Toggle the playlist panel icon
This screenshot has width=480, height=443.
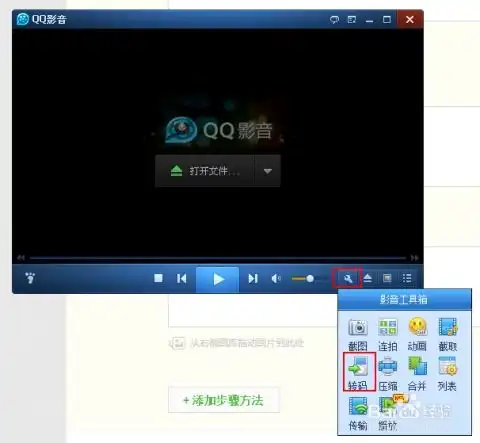click(407, 278)
